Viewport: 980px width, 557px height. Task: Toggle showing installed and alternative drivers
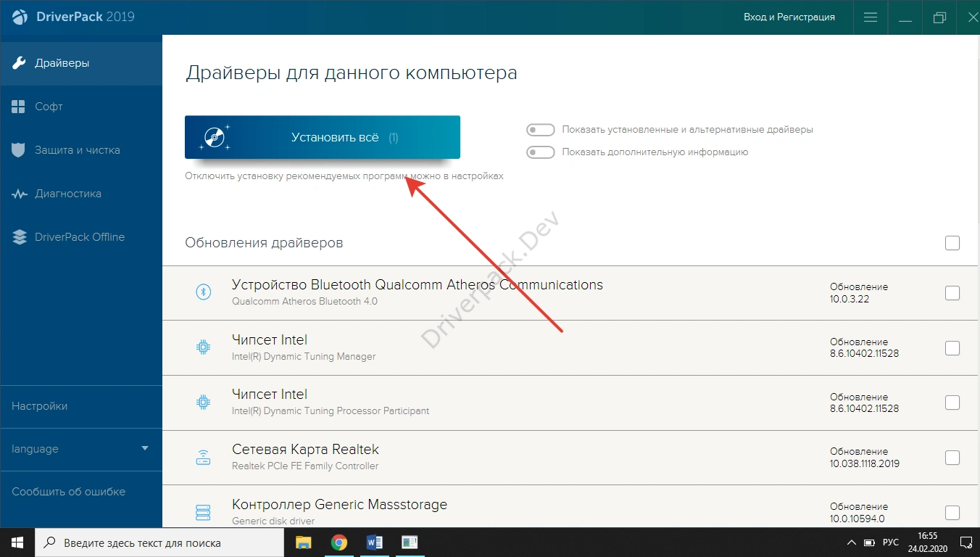click(541, 130)
